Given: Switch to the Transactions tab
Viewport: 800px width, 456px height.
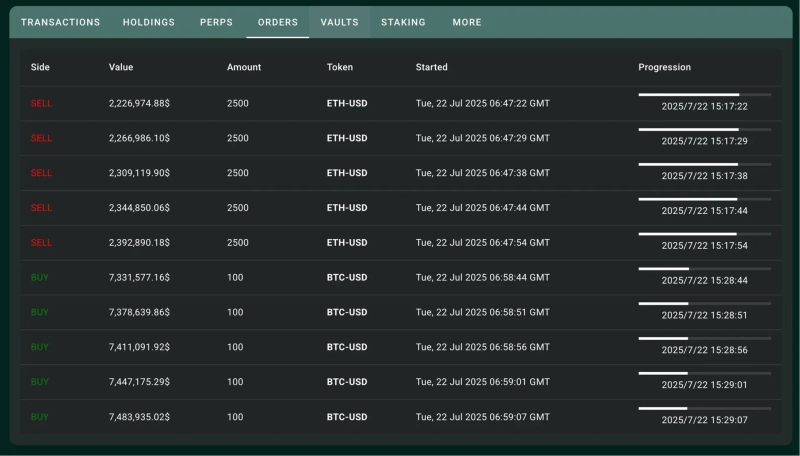Looking at the screenshot, I should [x=60, y=22].
